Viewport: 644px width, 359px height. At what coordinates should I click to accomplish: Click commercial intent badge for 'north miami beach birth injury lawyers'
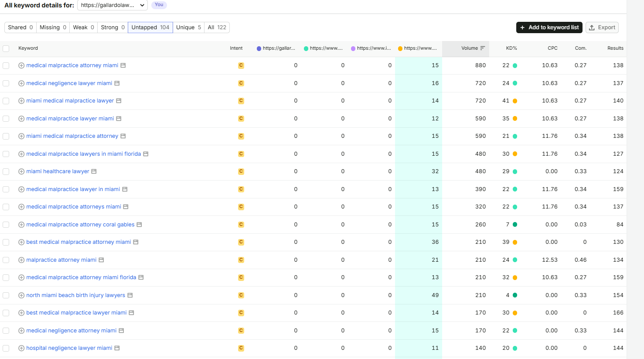click(241, 295)
